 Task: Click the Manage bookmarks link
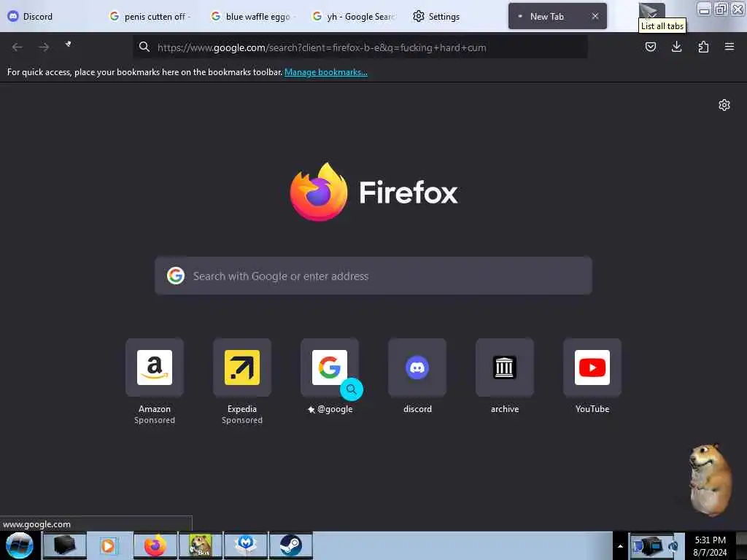[326, 72]
